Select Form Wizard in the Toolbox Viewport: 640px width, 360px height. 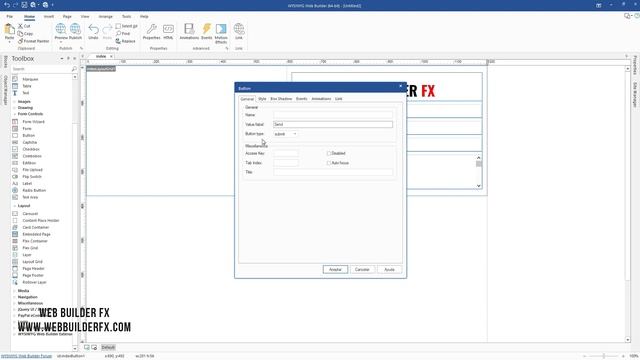(x=33, y=122)
